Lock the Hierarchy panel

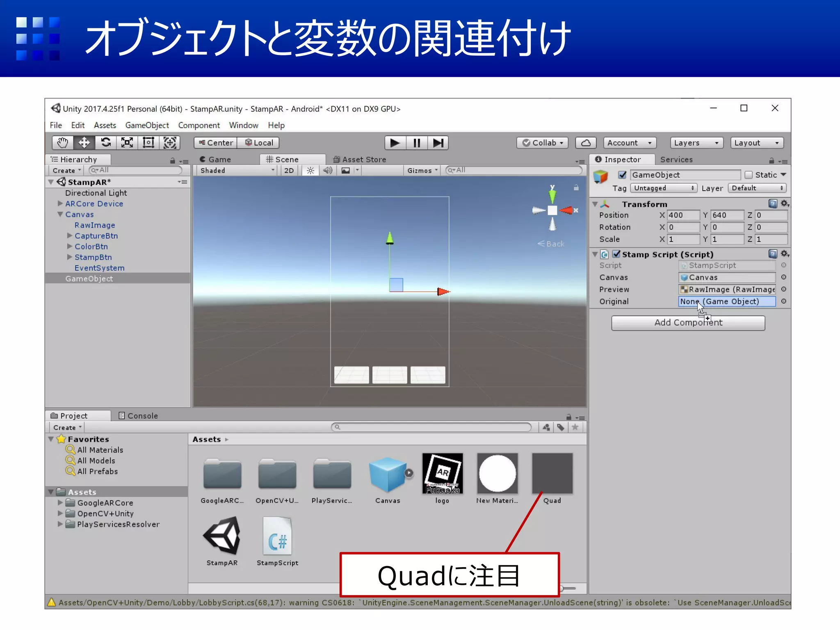pyautogui.click(x=173, y=160)
